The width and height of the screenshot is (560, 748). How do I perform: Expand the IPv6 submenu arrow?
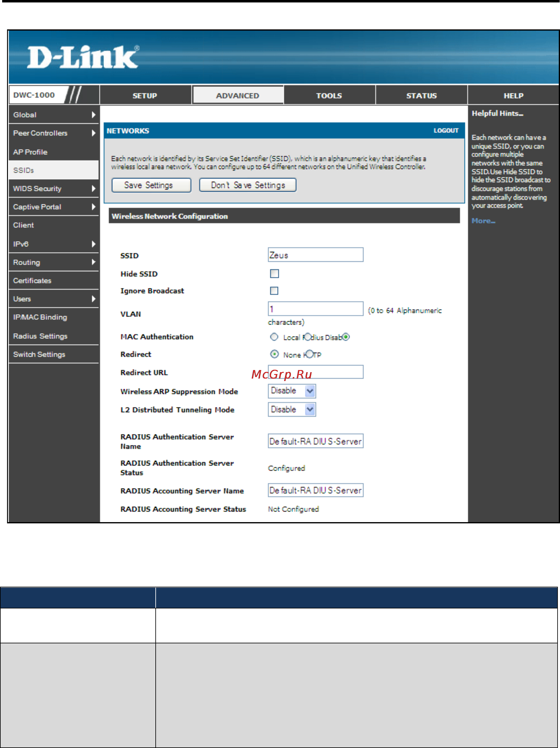[94, 244]
